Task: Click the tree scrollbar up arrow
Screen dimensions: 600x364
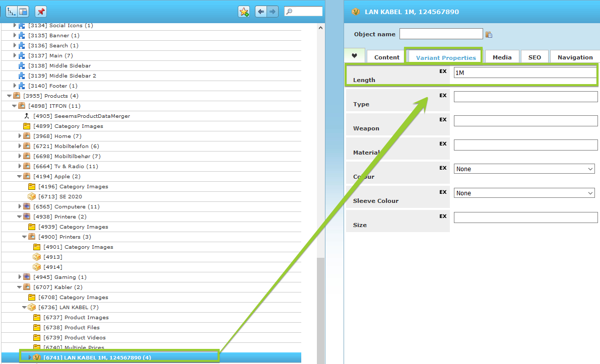Action: (x=321, y=28)
